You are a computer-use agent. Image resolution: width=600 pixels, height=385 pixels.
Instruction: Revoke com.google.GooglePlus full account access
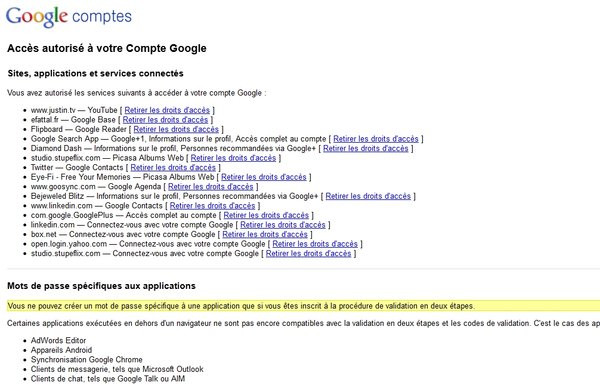(266, 215)
